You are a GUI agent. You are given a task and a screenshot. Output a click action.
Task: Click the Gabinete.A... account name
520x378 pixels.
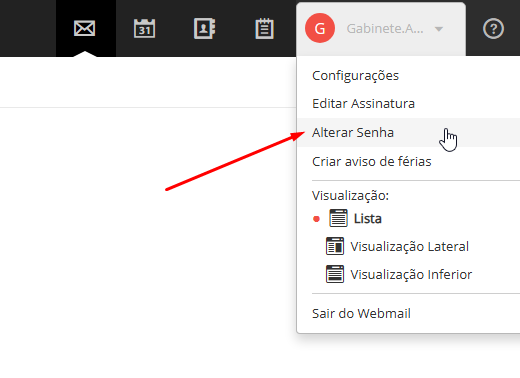point(385,29)
